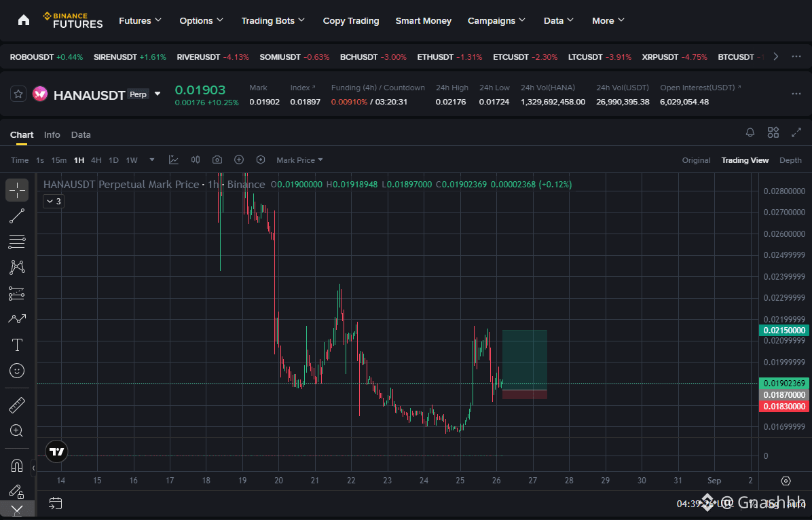Expand the indicators legend showing 3
The height and width of the screenshot is (520, 812).
(54, 201)
